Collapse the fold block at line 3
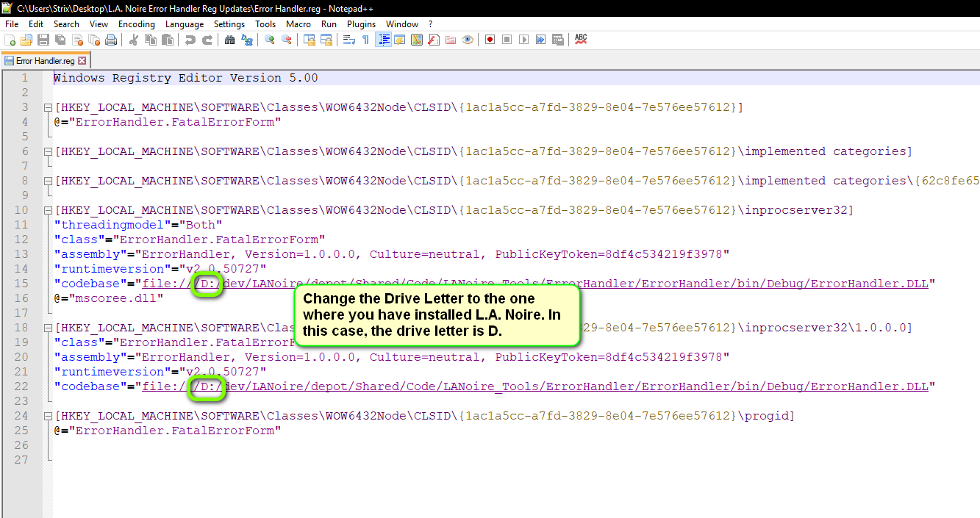Image resolution: width=980 pixels, height=518 pixels. tap(49, 107)
